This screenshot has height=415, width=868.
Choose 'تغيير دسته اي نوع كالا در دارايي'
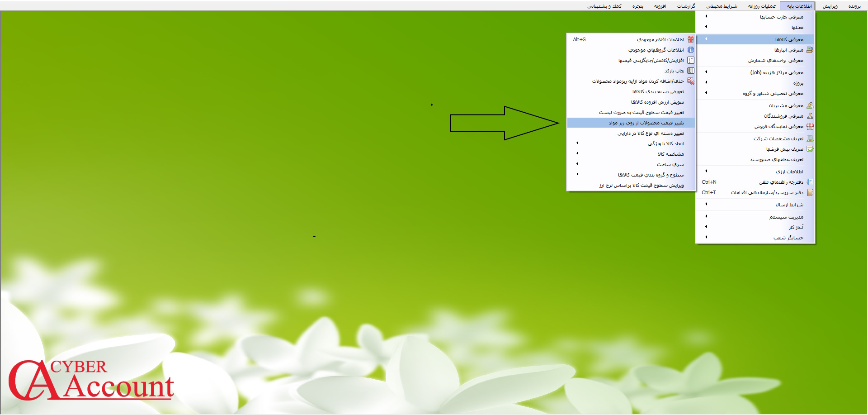coord(631,133)
